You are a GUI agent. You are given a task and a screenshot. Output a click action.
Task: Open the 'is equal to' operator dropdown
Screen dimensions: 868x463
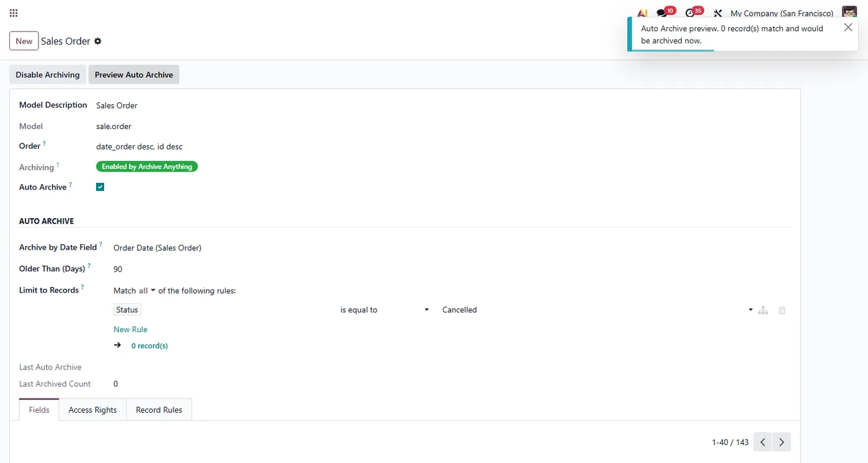[384, 310]
